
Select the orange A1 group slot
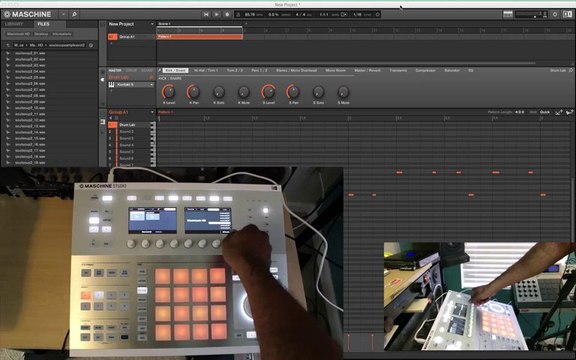tap(112, 37)
